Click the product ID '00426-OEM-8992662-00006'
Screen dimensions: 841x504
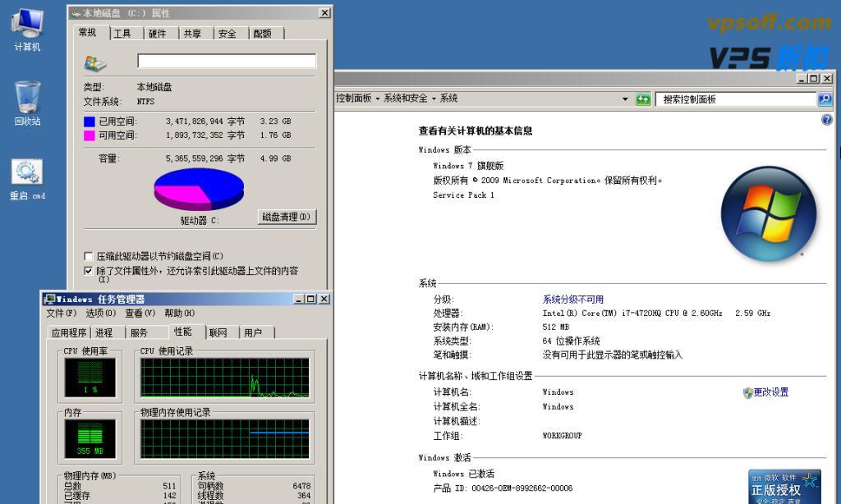pos(522,488)
